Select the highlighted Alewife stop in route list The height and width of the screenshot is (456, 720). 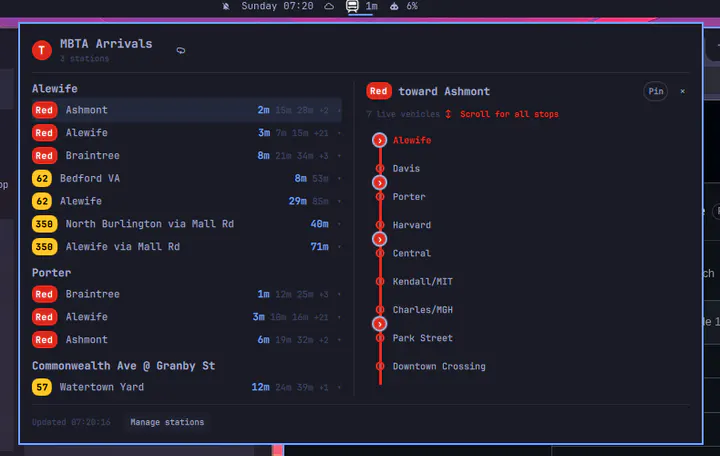tap(412, 141)
